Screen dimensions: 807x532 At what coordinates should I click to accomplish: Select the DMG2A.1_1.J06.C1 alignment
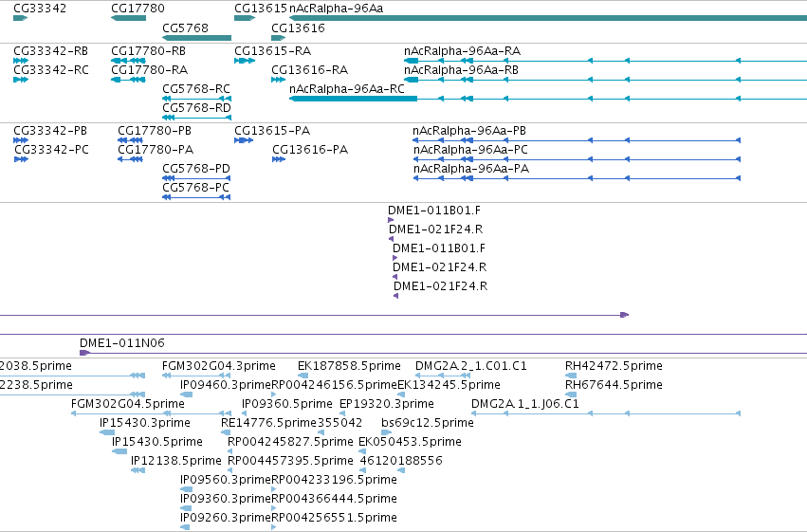(606, 413)
